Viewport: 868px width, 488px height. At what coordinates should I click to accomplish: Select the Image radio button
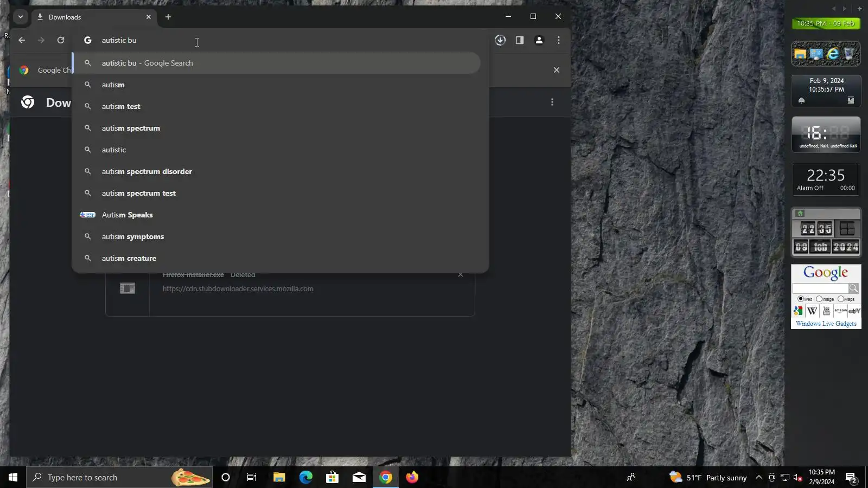(x=819, y=299)
